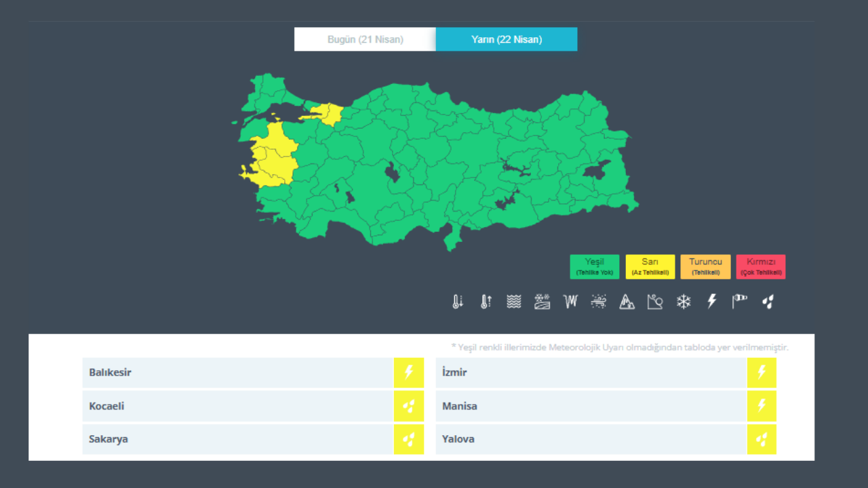Open the Sakarya warning row
This screenshot has height=488, width=868.
[237, 439]
